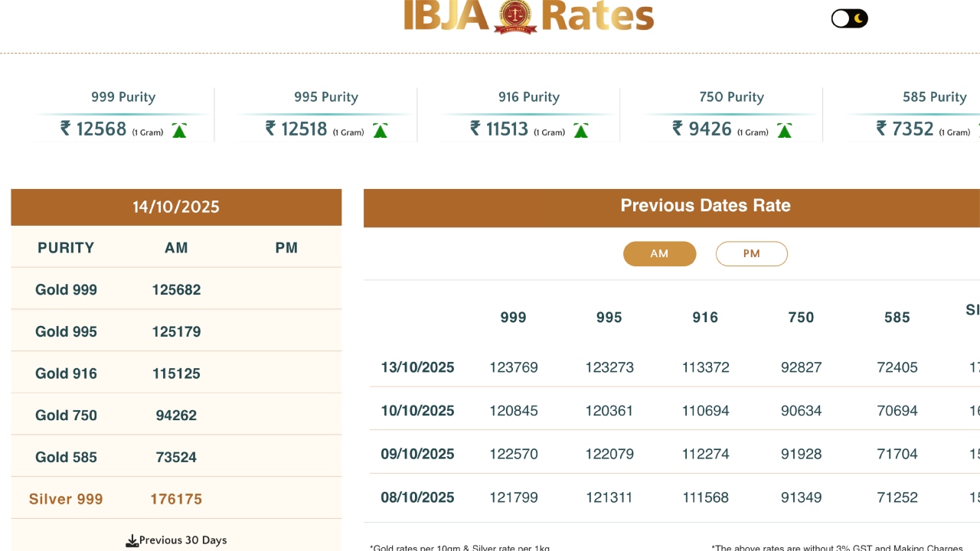Click the Silver 999 rate 176175
Image resolution: width=980 pixels, height=551 pixels.
pos(176,499)
